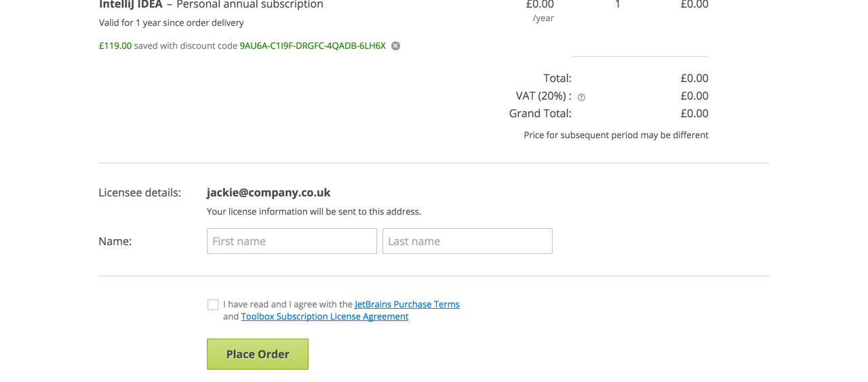
Task: Click the subsequent period price note
Action: click(616, 135)
